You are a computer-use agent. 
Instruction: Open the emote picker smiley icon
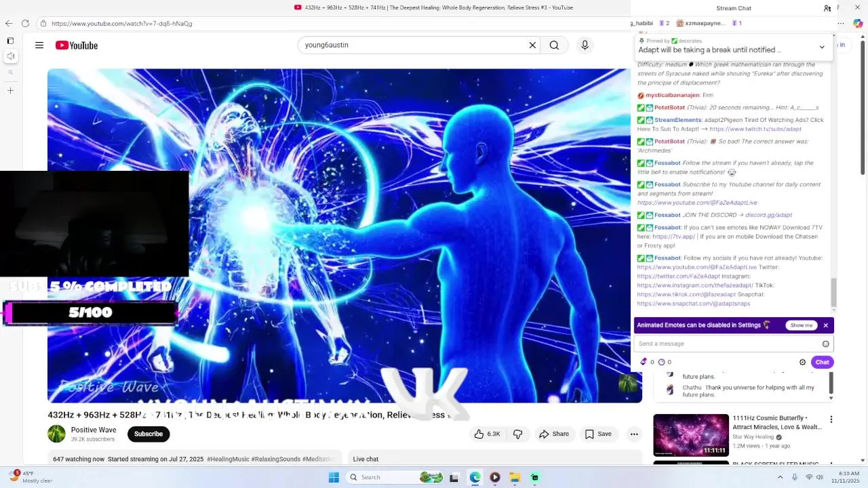point(825,344)
